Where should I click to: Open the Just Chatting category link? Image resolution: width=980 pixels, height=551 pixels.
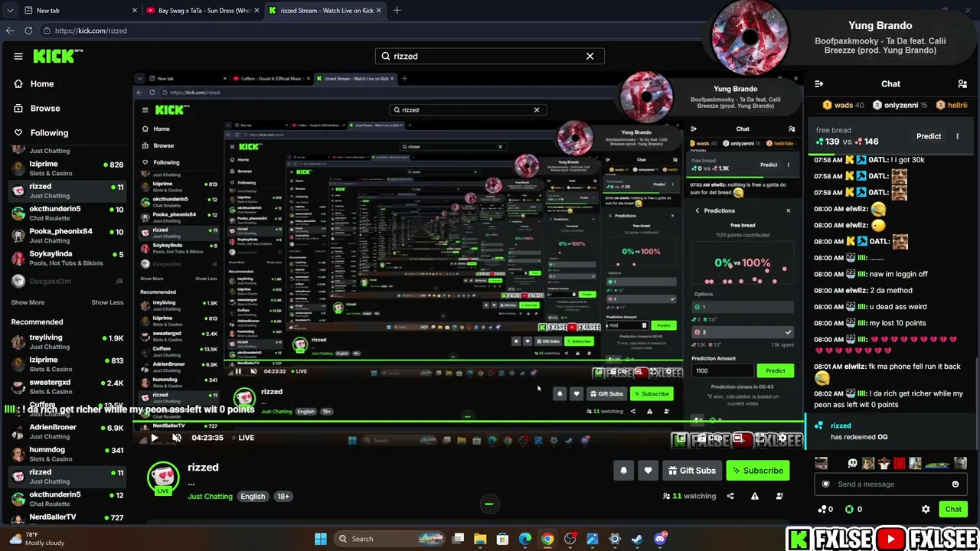[x=210, y=497]
